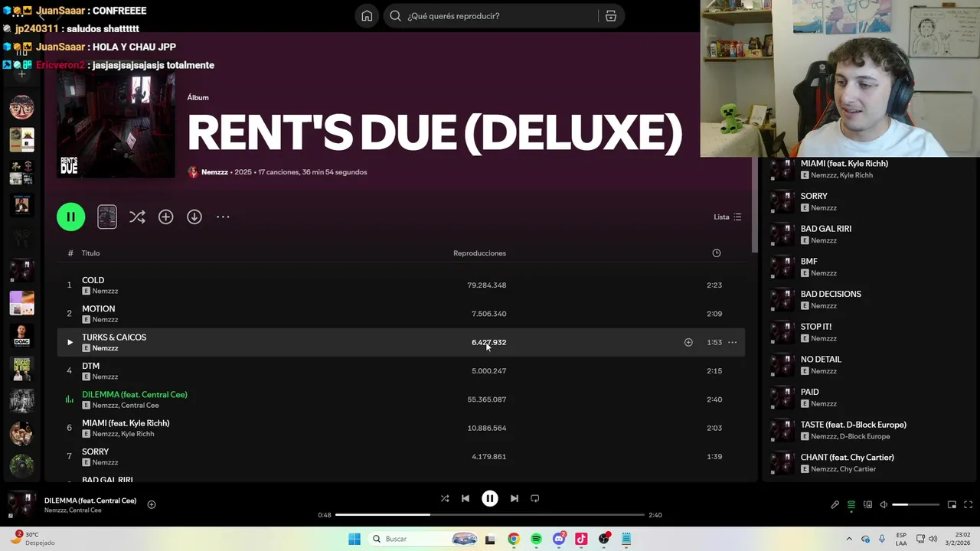Open Nemzzz artist link under album title
Viewport: 980px width, 551px height.
tap(214, 172)
